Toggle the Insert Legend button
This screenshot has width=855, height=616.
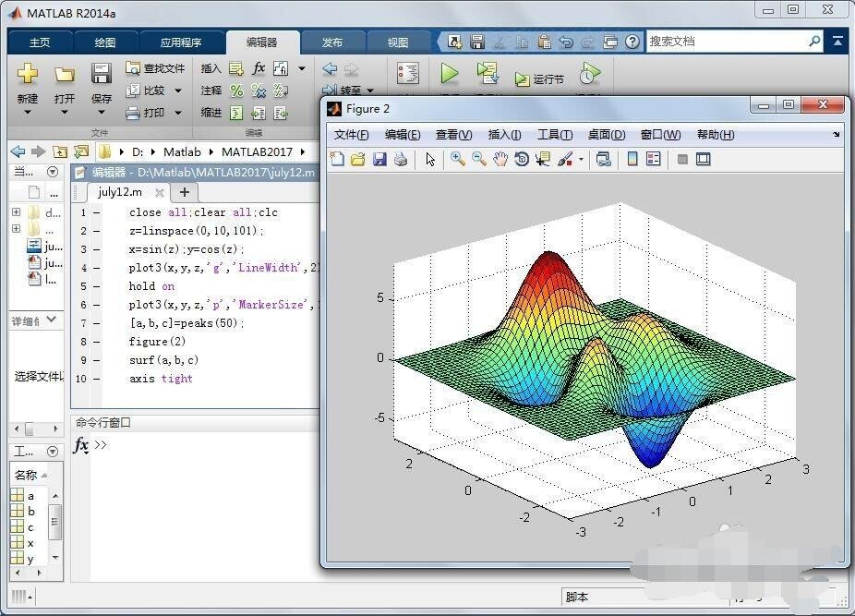click(x=654, y=159)
